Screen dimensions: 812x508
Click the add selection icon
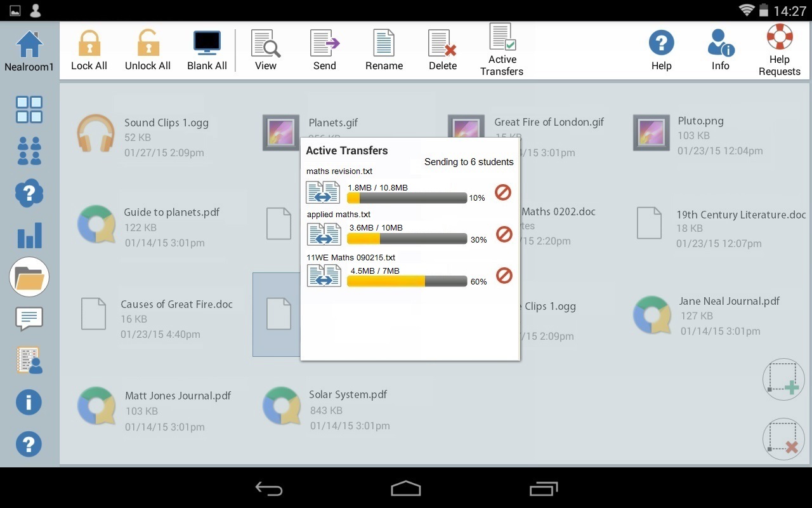783,380
